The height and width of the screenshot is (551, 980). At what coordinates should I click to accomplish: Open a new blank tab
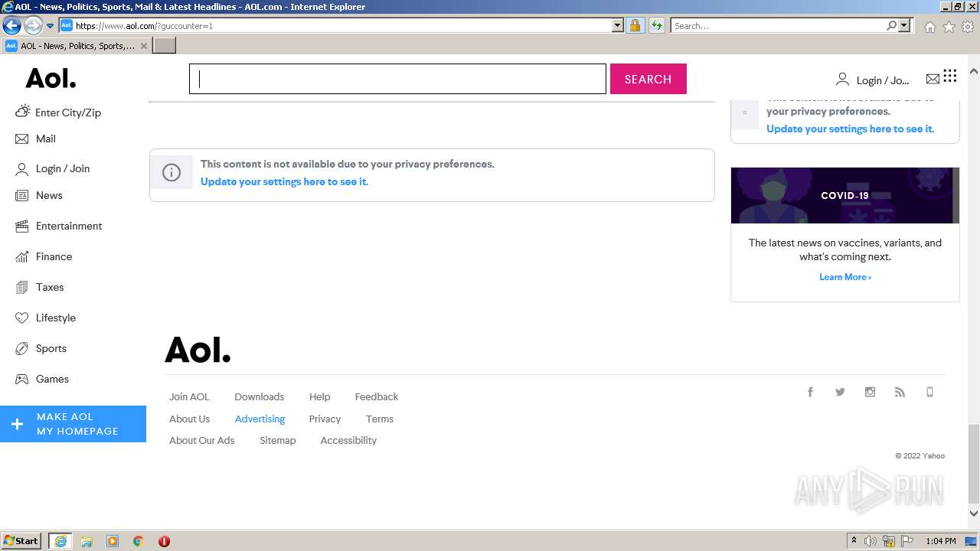[x=165, y=46]
